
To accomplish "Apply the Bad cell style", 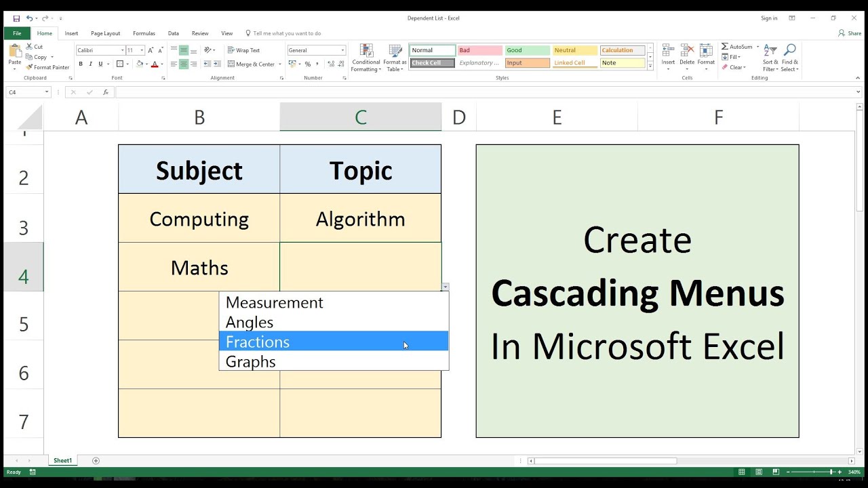I will tap(479, 50).
